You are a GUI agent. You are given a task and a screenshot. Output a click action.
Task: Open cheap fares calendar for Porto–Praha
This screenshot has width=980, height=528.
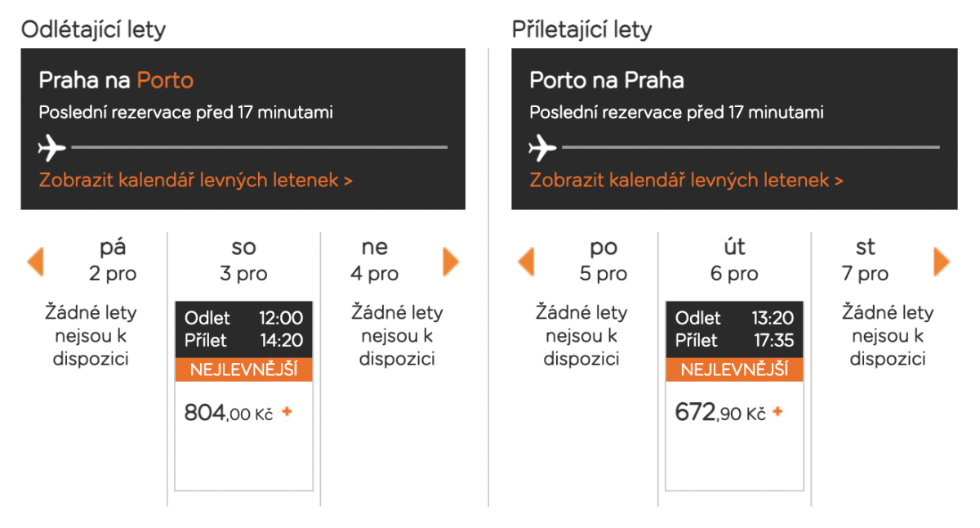pos(686,181)
